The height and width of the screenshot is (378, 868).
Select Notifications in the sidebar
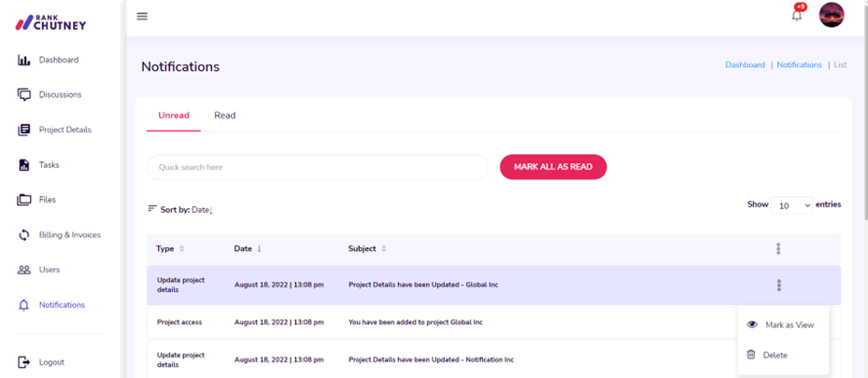click(62, 305)
